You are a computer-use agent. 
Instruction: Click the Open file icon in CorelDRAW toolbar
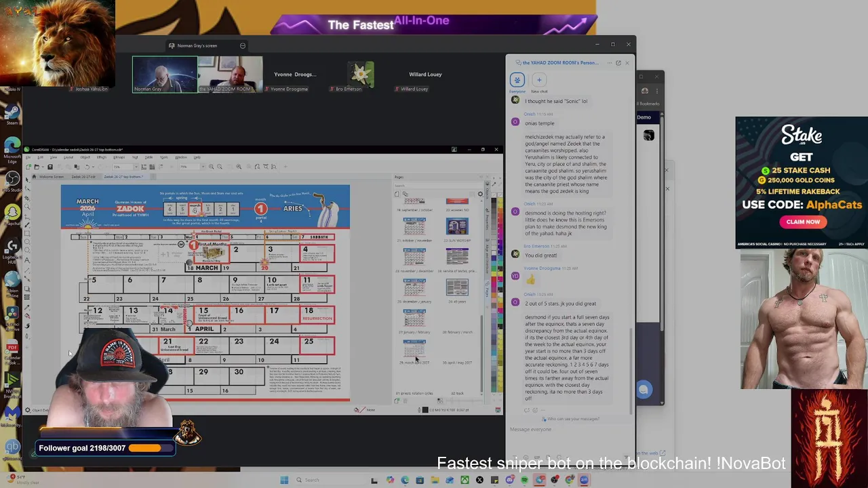pos(37,167)
